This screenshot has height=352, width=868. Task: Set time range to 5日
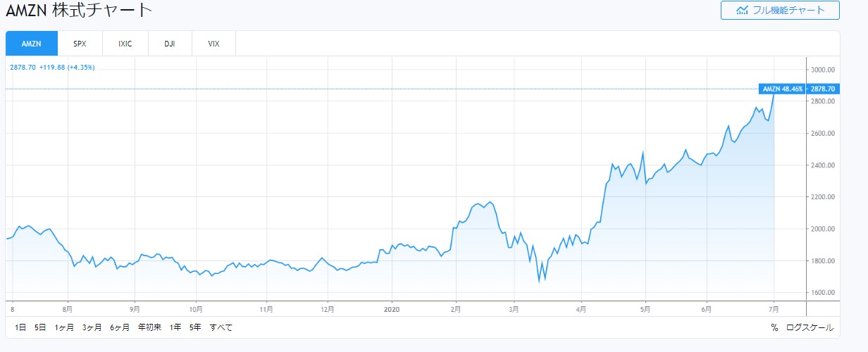click(x=41, y=327)
